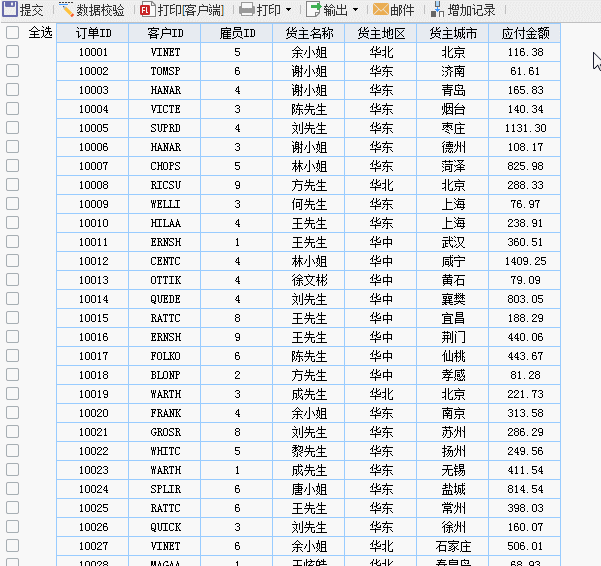Select the name cell 何先生
The width and height of the screenshot is (601, 566).
pos(309,204)
